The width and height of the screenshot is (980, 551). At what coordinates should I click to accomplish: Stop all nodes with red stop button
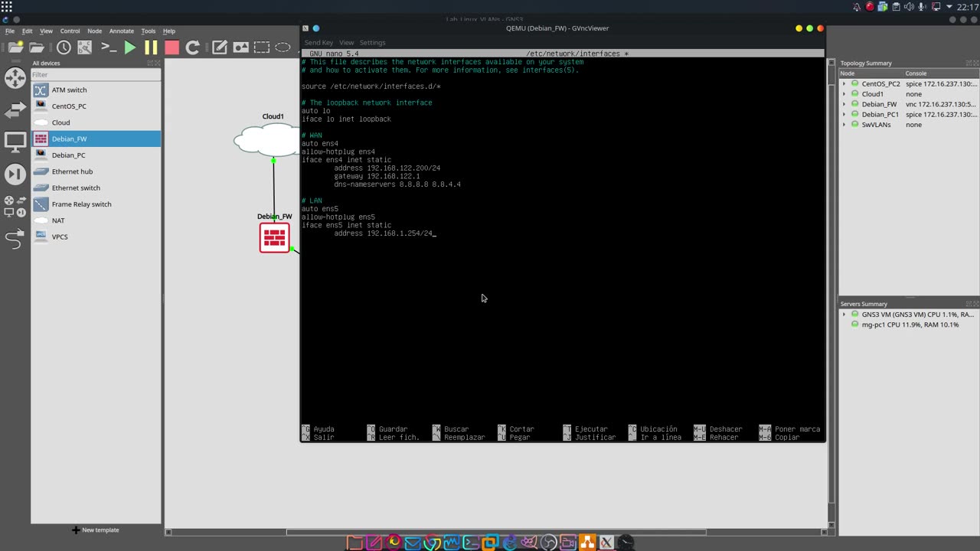coord(171,47)
